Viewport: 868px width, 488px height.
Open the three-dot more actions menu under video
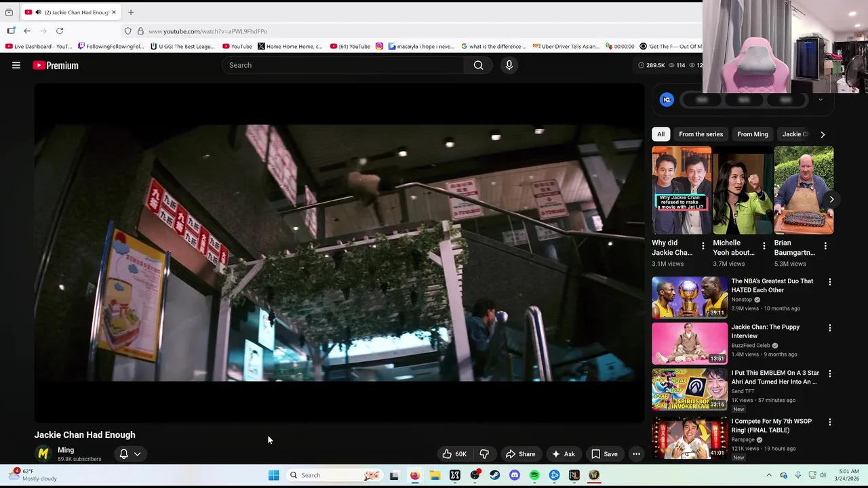636,454
